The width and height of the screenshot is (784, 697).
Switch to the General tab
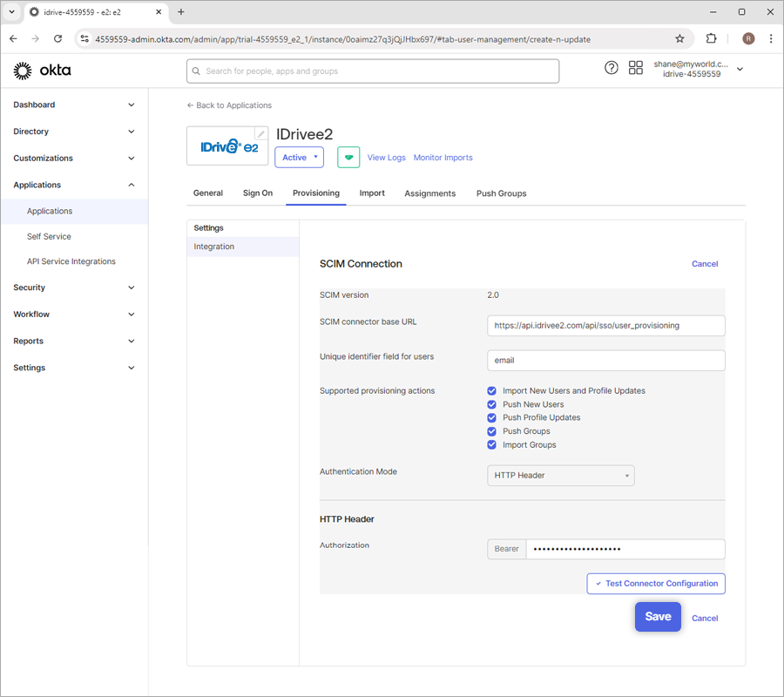(x=208, y=193)
